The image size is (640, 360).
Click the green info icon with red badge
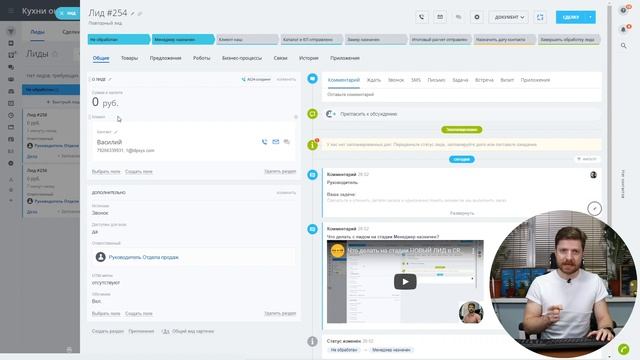click(x=313, y=144)
